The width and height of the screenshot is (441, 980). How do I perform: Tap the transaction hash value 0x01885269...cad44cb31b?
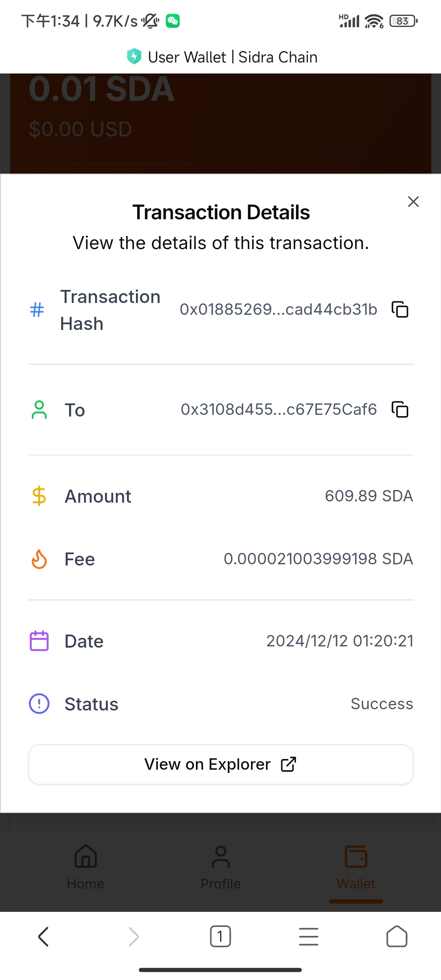click(x=278, y=310)
